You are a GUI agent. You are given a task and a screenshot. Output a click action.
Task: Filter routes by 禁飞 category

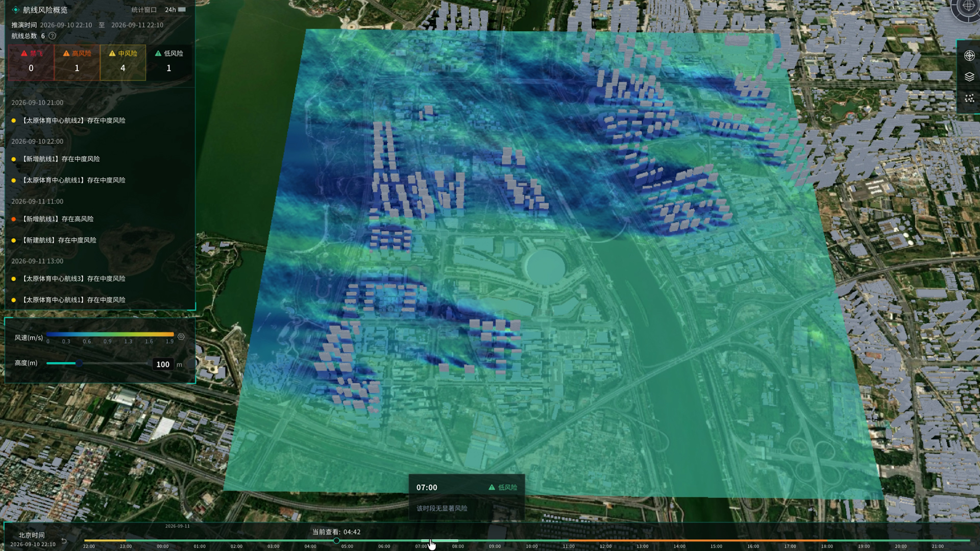point(31,62)
